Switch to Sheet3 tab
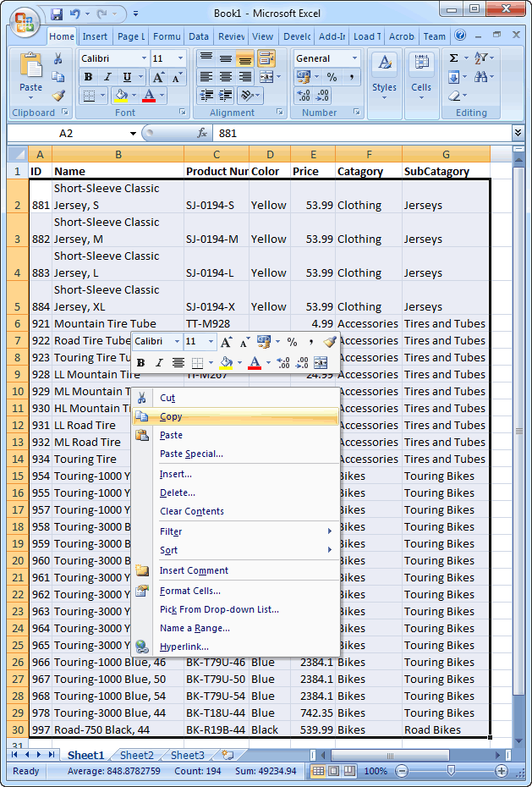 click(x=188, y=755)
